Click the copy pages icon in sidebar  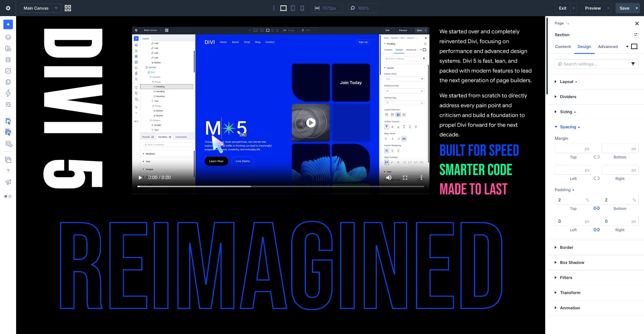(8, 82)
